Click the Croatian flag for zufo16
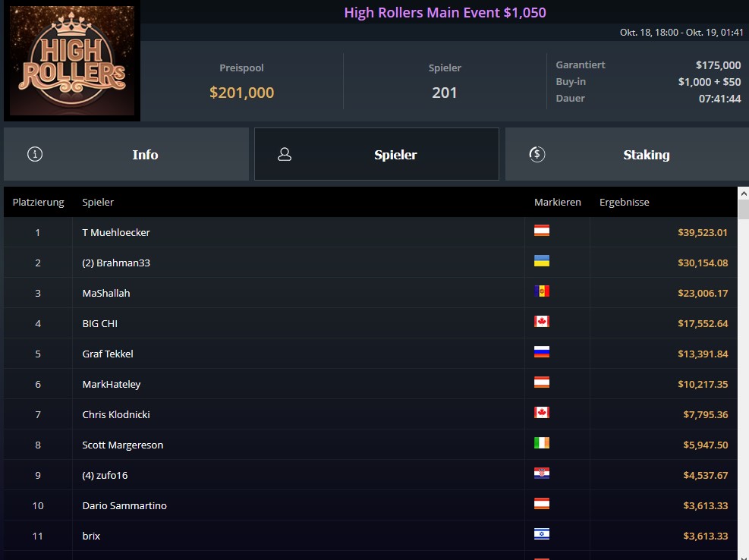This screenshot has height=560, width=749. pyautogui.click(x=542, y=473)
